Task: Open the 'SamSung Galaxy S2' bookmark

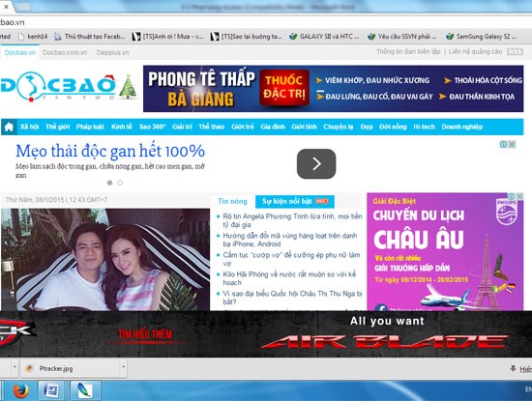Action: [x=481, y=37]
